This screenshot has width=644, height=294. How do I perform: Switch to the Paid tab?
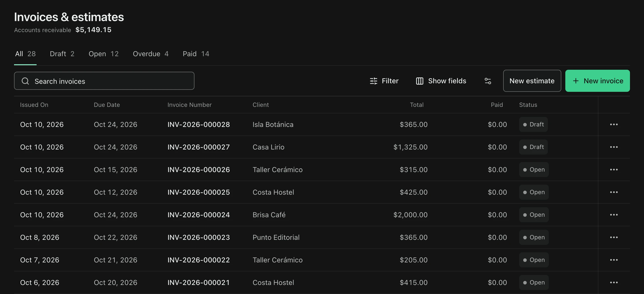tap(196, 54)
